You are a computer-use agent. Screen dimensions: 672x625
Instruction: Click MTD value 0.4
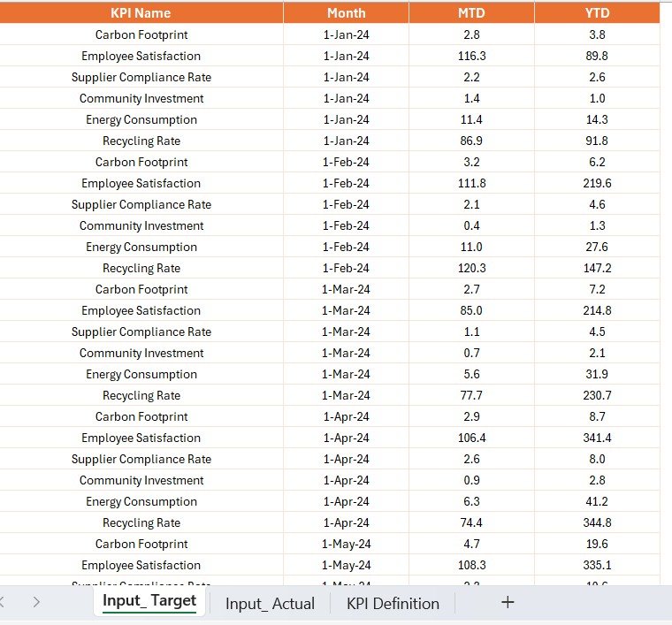coord(471,225)
